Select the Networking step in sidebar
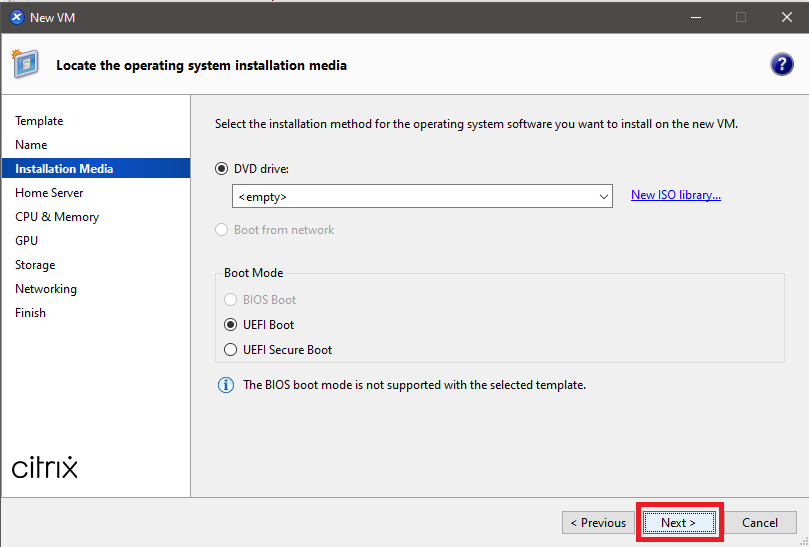The width and height of the screenshot is (809, 547). coord(46,289)
